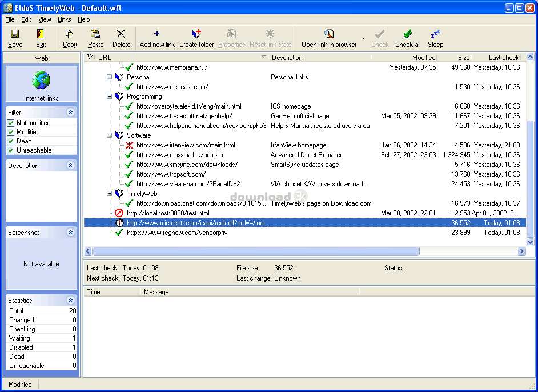Screen dimensions: 538x392
Task: Collapse the Personal folder tree node
Action: tap(109, 77)
